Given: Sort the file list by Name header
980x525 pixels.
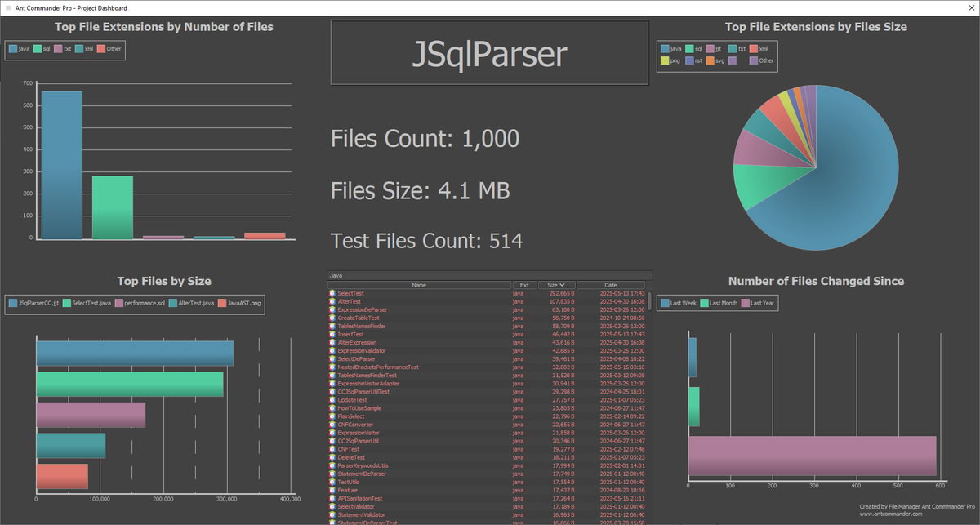Looking at the screenshot, I should (419, 285).
